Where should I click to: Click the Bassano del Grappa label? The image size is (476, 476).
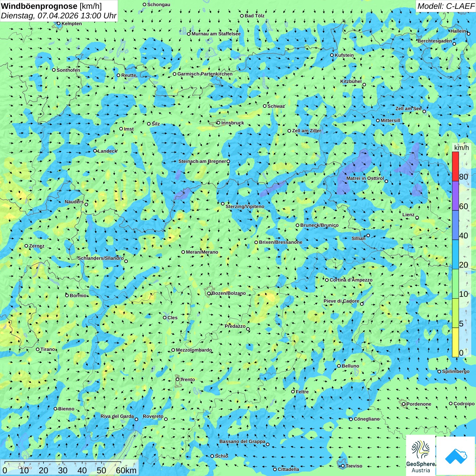tap(242, 441)
